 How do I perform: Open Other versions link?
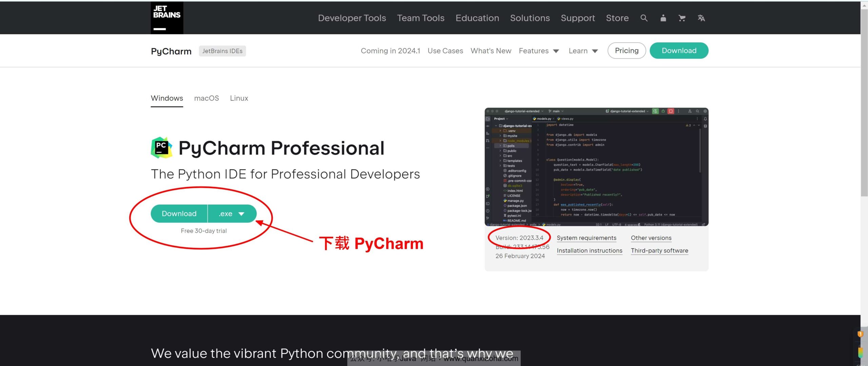point(651,238)
